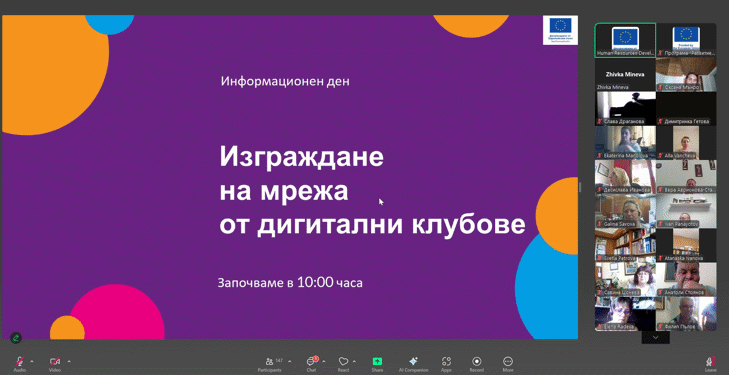Select Human Resources Devel... participant tile
Viewport: 729px width, 375px height.
tap(625, 40)
